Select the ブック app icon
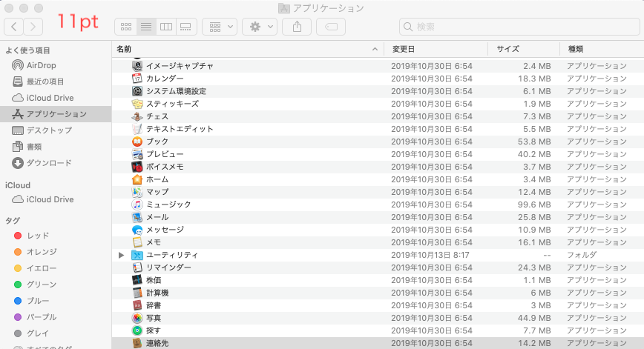644x349 pixels. click(137, 142)
